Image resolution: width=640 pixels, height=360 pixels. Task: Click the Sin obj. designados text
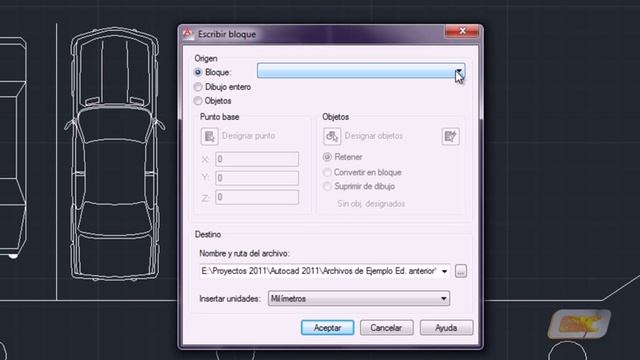(371, 204)
